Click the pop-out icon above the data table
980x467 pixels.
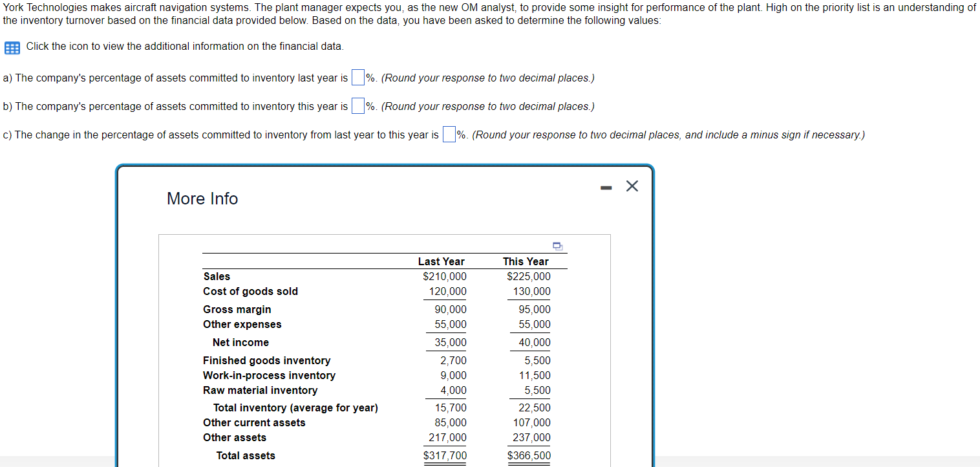pyautogui.click(x=557, y=246)
